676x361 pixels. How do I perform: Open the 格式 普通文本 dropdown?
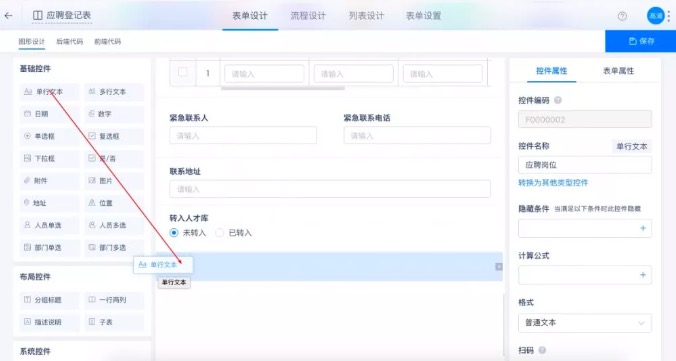coord(585,323)
